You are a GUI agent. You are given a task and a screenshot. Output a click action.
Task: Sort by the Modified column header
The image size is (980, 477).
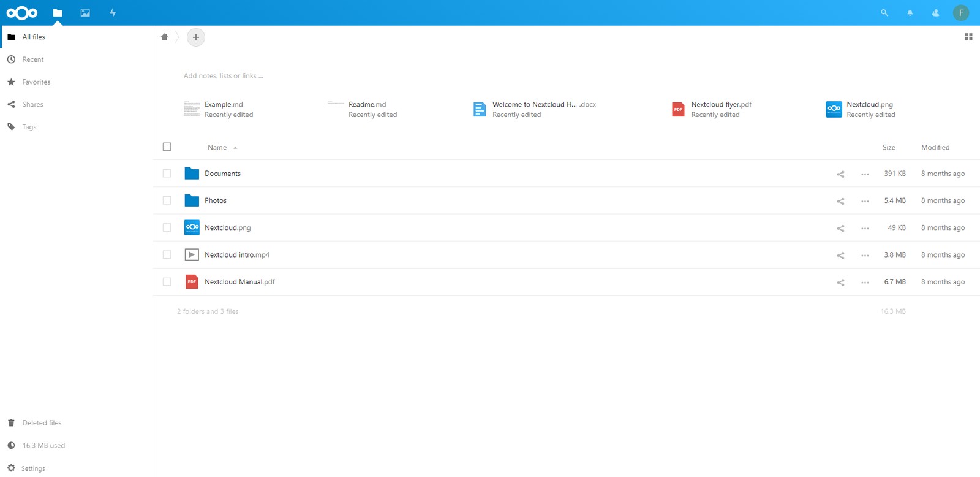(935, 148)
